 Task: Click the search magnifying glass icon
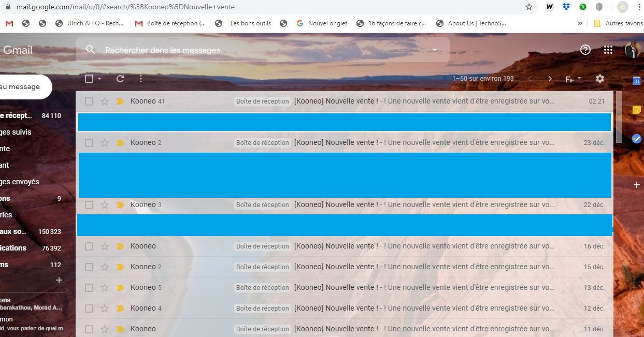pyautogui.click(x=91, y=50)
